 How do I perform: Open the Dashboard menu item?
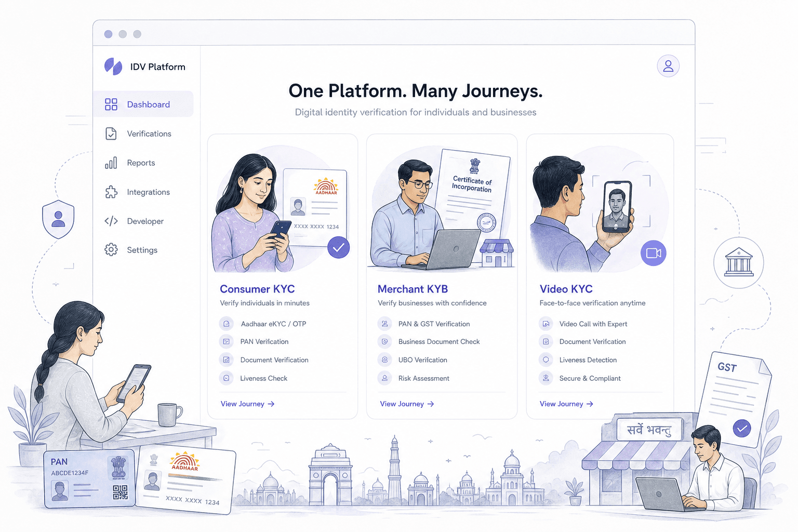pos(143,104)
